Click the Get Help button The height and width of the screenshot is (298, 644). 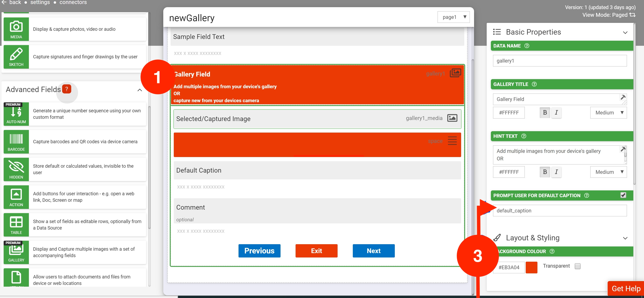coord(626,289)
